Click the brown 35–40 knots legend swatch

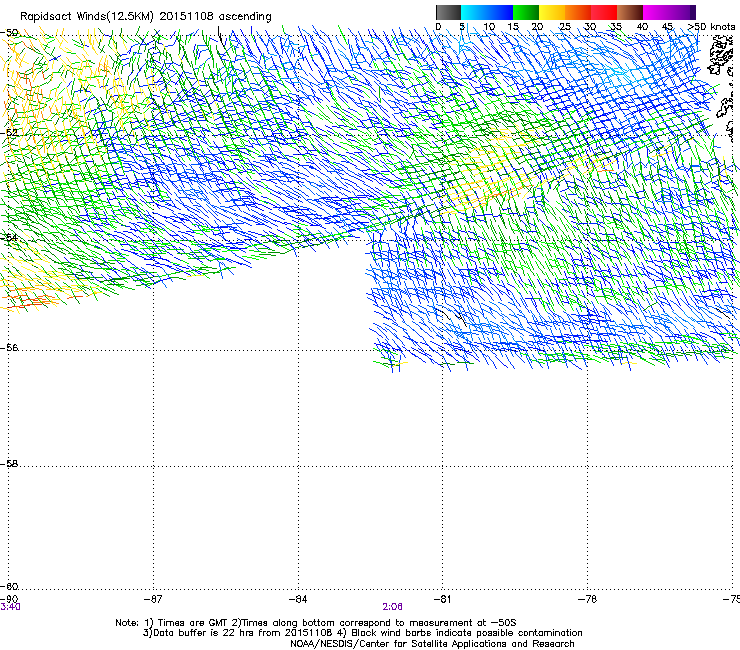tap(630, 12)
